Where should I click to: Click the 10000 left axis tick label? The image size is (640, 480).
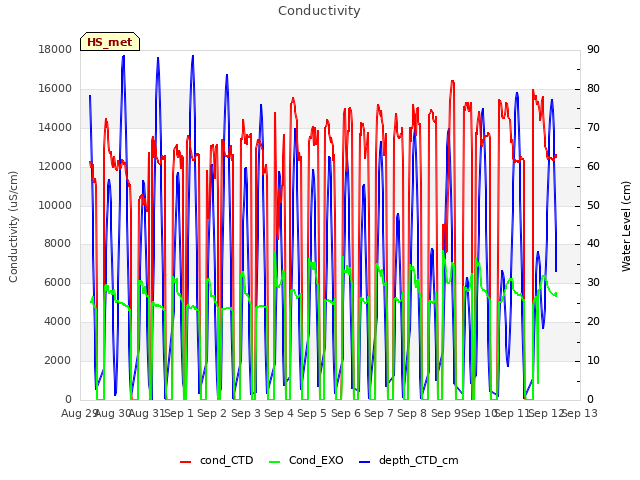55,205
